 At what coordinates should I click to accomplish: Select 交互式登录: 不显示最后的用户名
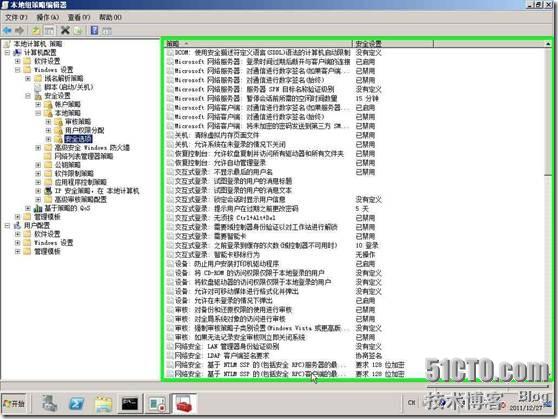(220, 172)
